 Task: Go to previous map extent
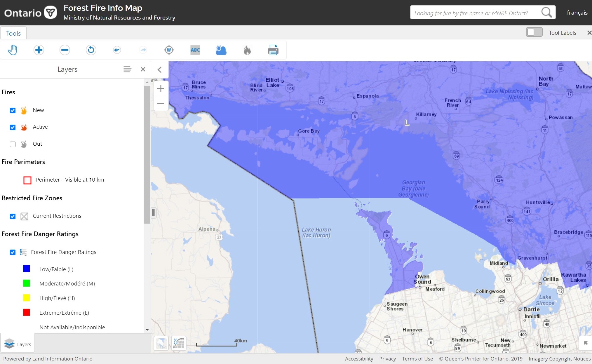pos(117,50)
